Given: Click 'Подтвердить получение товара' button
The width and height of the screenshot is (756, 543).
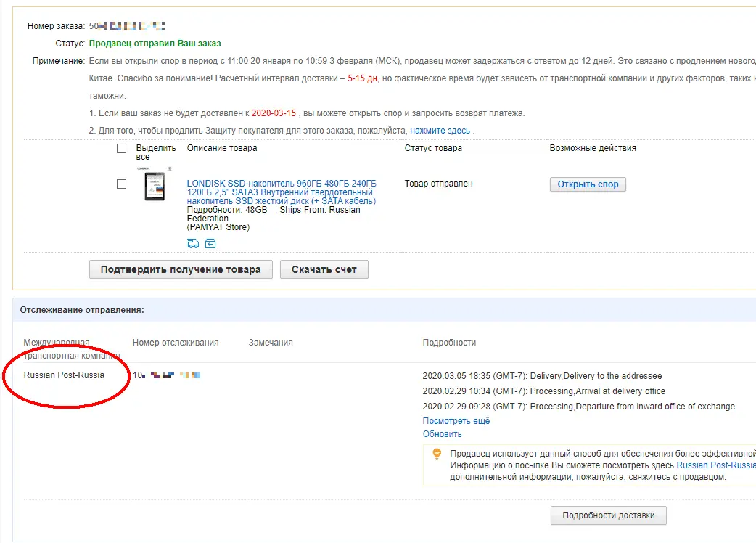Looking at the screenshot, I should coord(181,269).
